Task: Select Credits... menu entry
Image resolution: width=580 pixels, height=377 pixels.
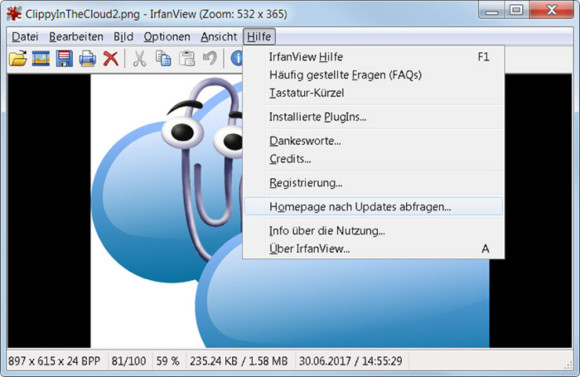Action: (x=374, y=159)
